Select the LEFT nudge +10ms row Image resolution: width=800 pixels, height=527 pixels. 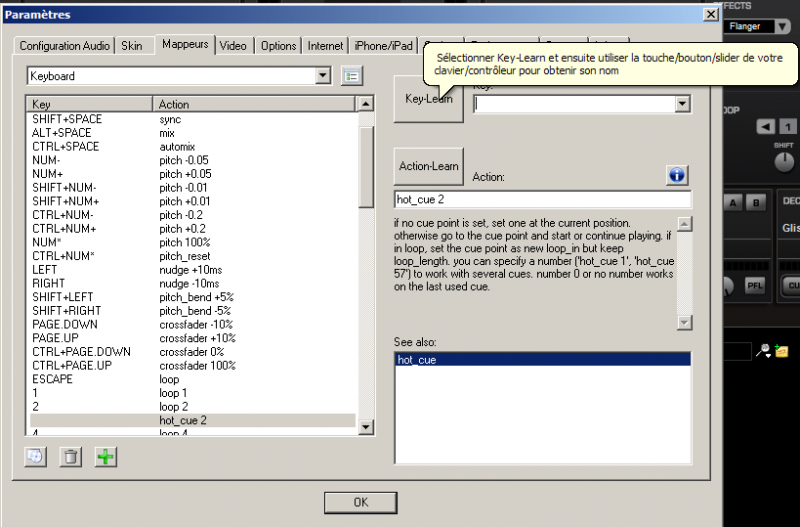point(192,270)
